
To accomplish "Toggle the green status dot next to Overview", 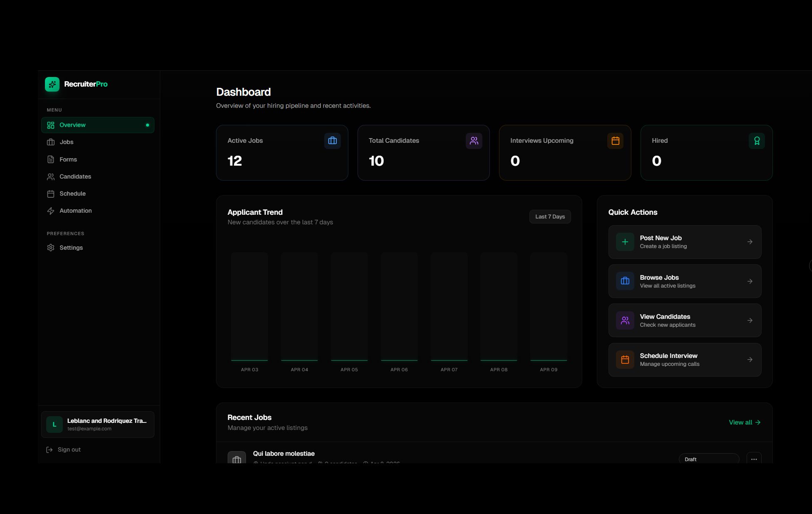I will [x=147, y=125].
